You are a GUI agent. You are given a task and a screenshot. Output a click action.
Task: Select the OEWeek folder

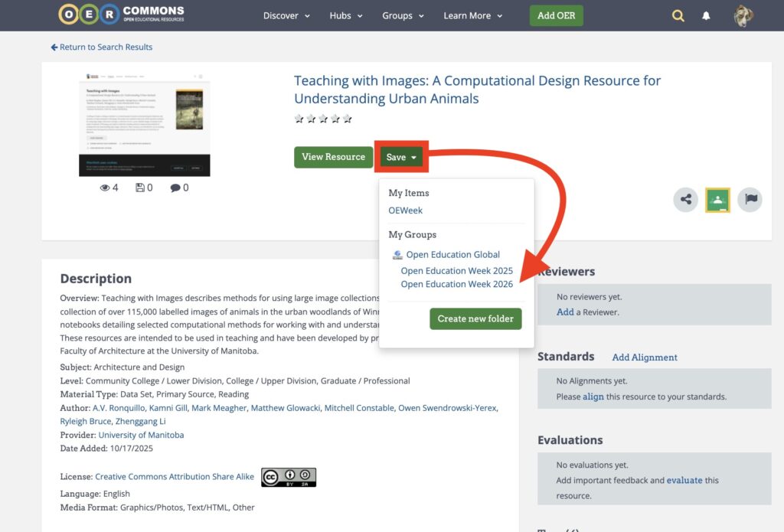coord(405,211)
